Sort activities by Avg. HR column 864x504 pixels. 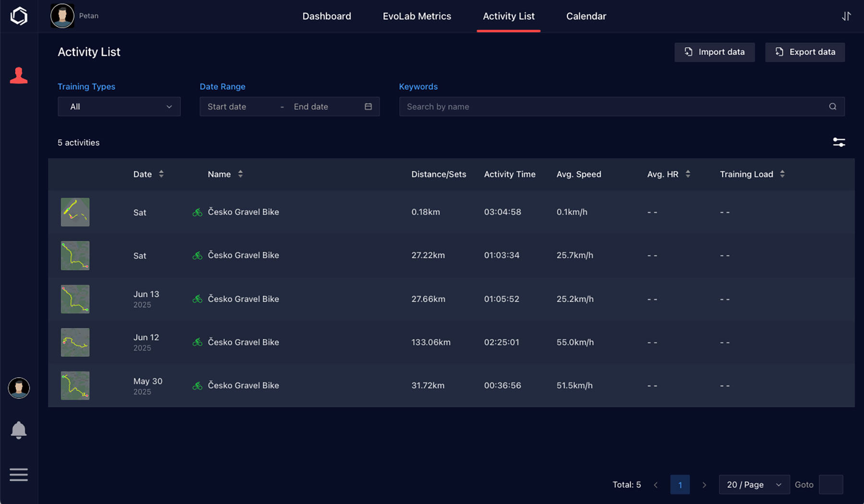(688, 174)
